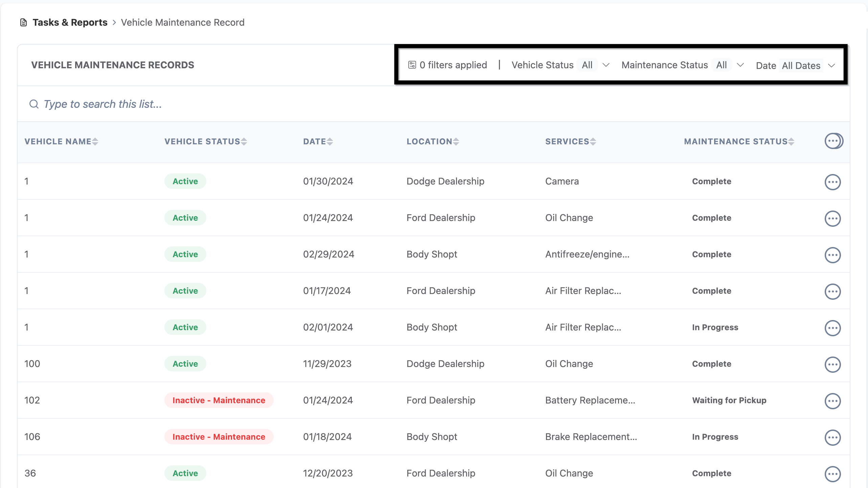Click the filters applied icon

click(412, 65)
